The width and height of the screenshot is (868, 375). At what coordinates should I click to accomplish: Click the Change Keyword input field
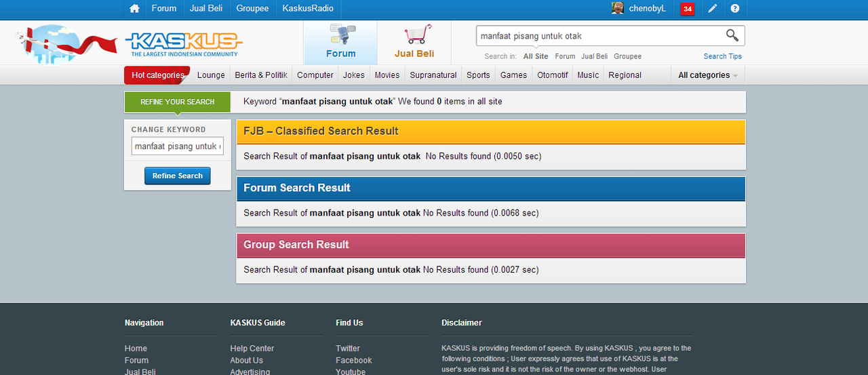(x=177, y=146)
